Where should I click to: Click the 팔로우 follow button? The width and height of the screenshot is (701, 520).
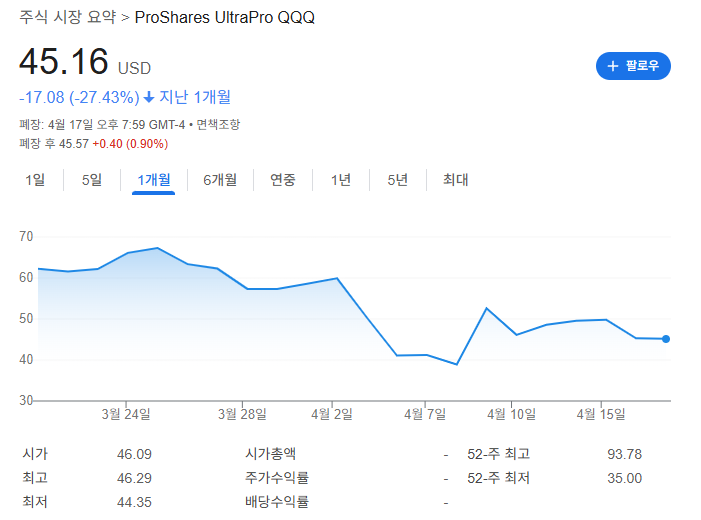tap(633, 66)
